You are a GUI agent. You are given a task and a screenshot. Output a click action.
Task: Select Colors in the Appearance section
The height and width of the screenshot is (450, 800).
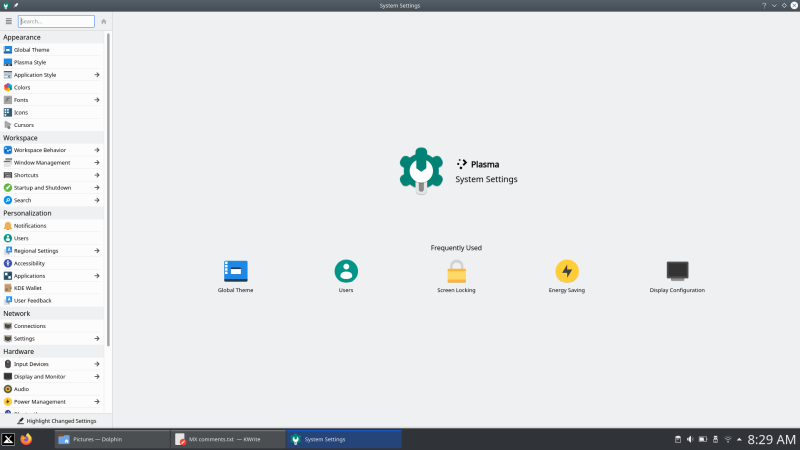click(x=22, y=87)
